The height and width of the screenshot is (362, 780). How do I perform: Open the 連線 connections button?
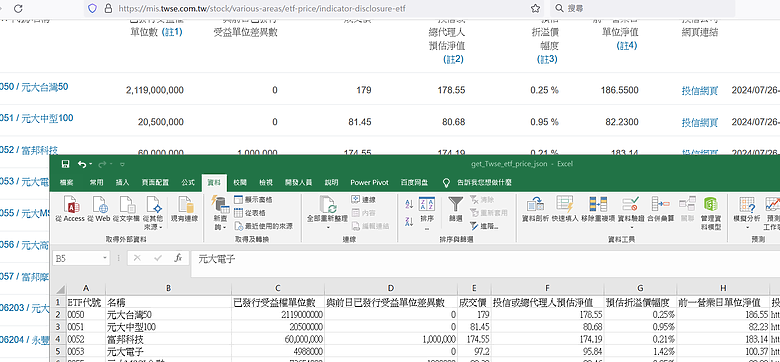click(x=363, y=199)
